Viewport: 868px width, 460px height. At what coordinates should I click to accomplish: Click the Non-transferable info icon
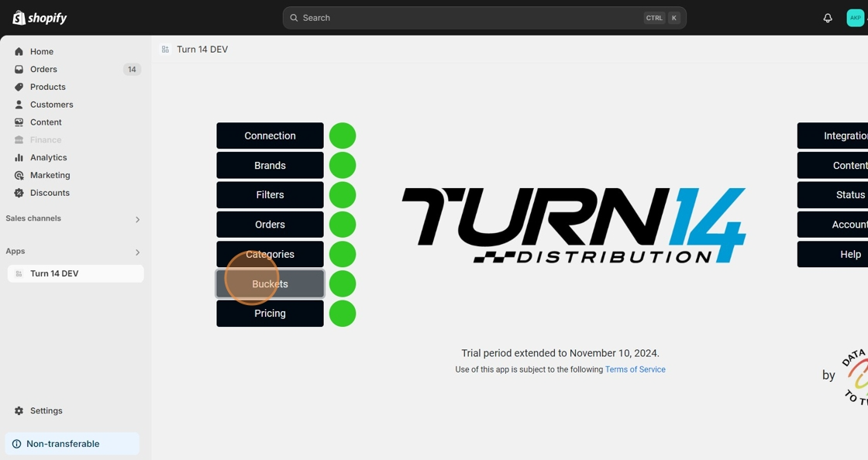click(16, 444)
